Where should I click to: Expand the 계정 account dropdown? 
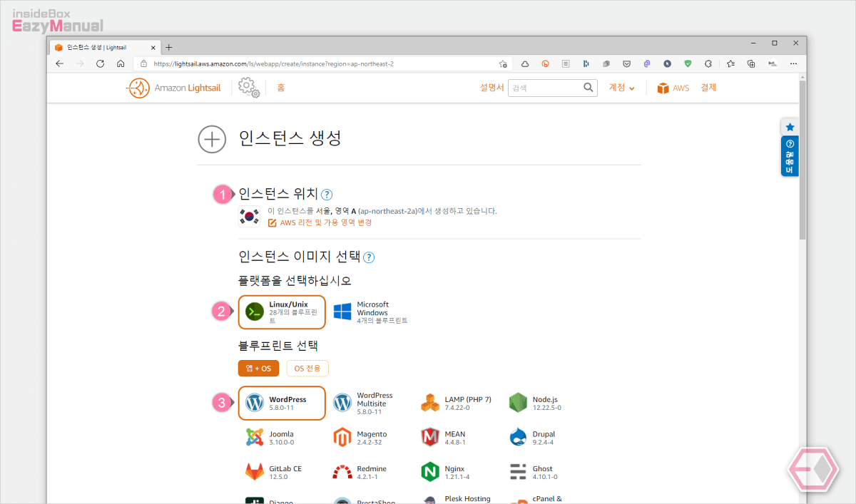tap(621, 88)
